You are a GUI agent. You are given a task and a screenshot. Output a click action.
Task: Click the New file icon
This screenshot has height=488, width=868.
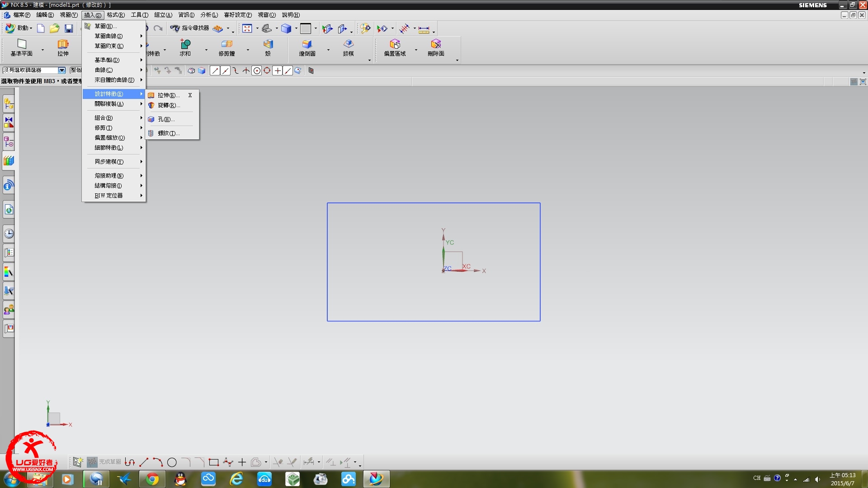(x=41, y=28)
